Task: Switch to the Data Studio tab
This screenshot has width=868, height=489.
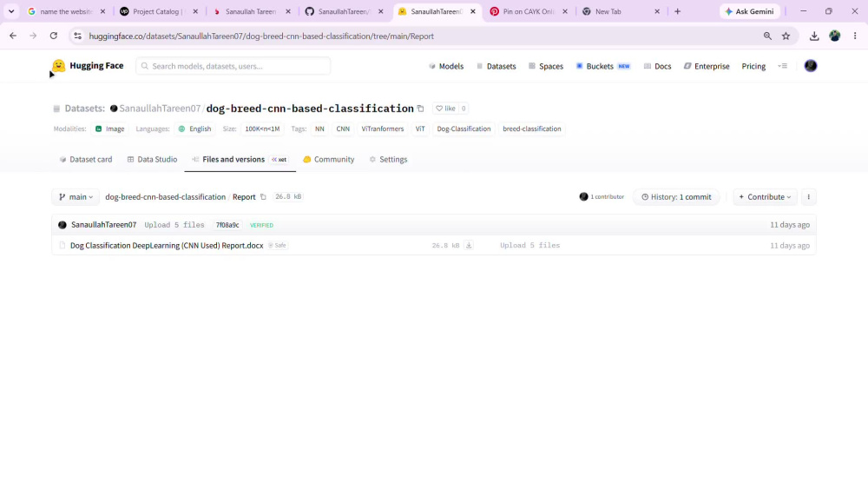Action: [x=152, y=160]
